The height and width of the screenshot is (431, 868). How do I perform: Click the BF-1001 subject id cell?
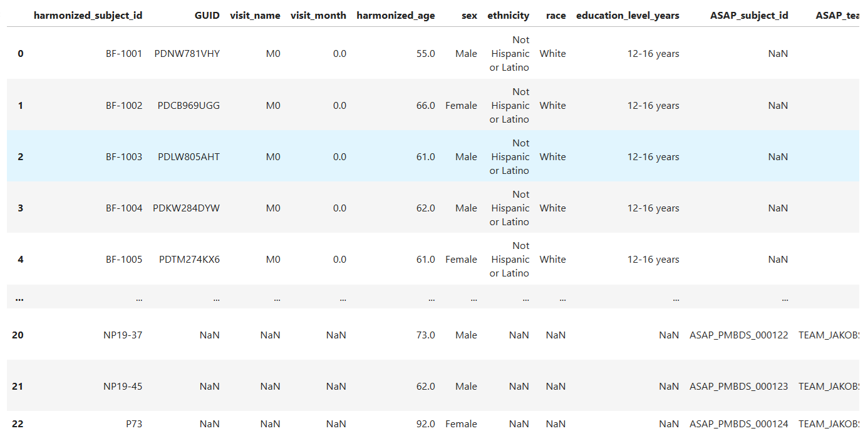pos(124,53)
